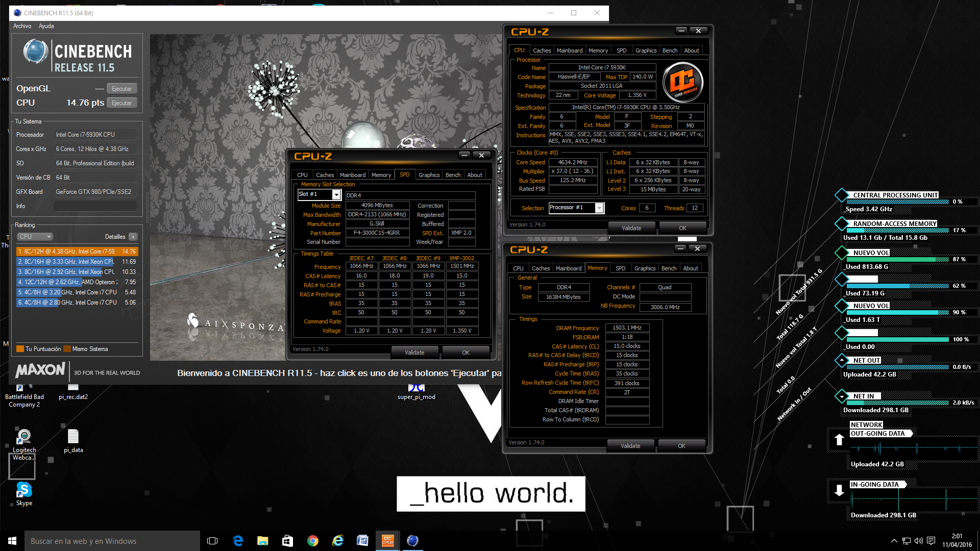Image resolution: width=980 pixels, height=551 pixels.
Task: Open Graphics tab in CPU-Z Memory window
Action: pos(645,268)
